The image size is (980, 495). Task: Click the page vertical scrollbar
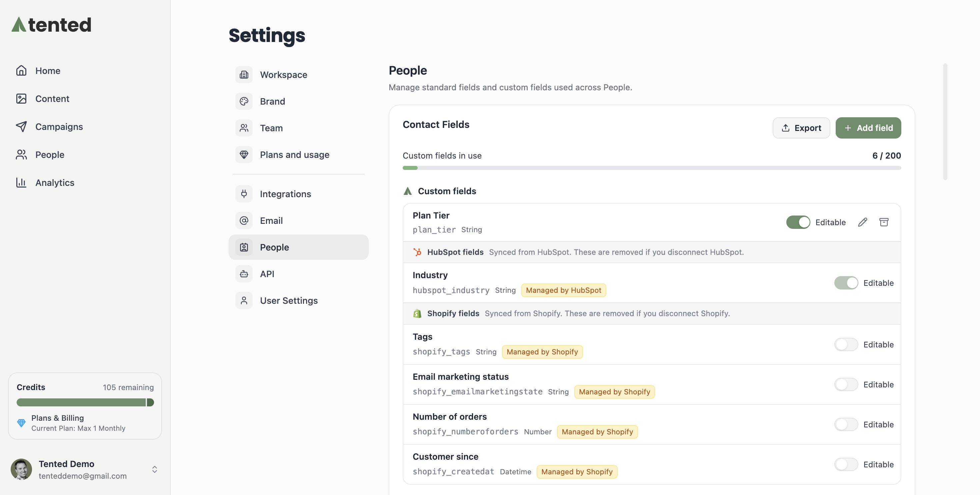tap(945, 122)
